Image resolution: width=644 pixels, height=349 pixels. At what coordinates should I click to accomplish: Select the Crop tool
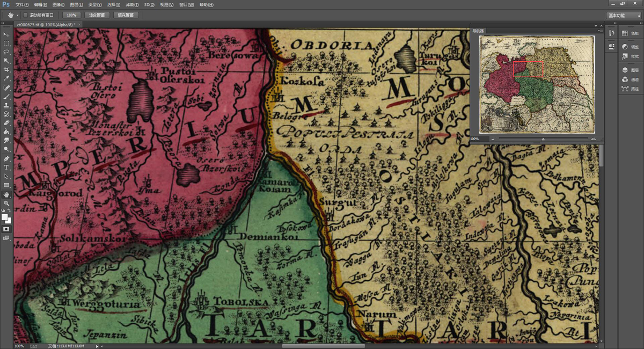coord(6,70)
